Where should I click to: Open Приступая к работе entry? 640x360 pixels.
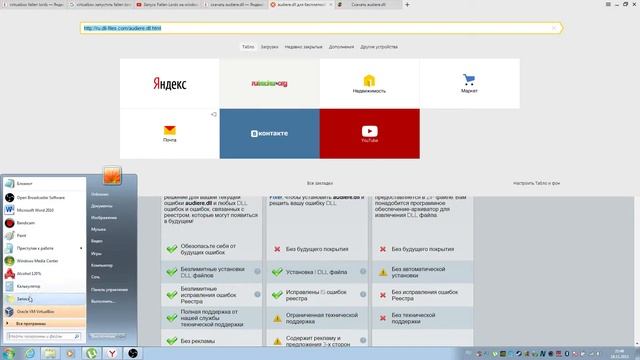click(x=44, y=248)
